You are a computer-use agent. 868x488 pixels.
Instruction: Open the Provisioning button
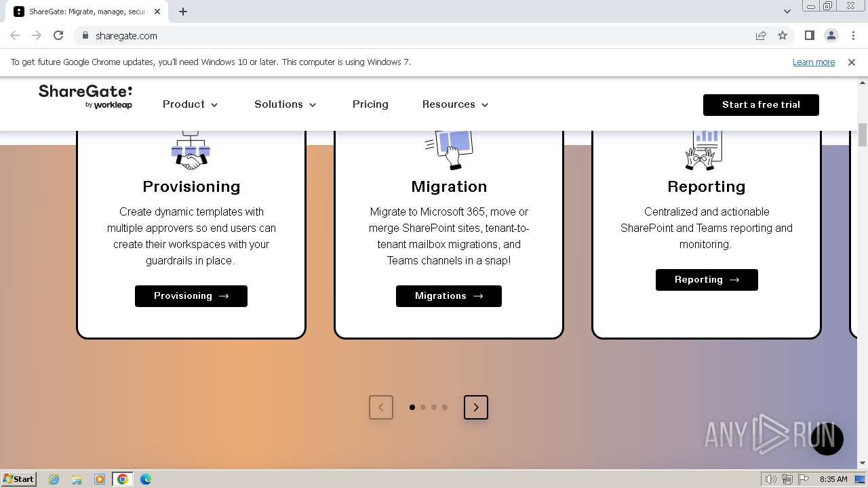191,296
